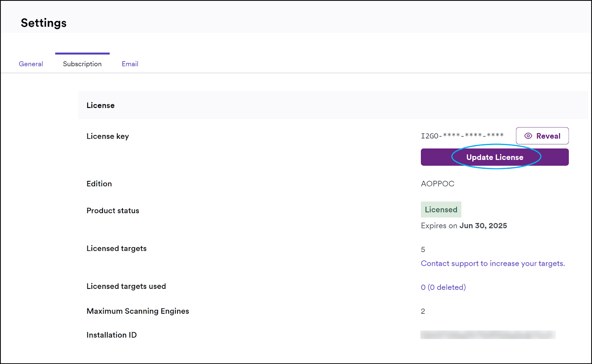Click the Maximum Scanning Engines value 2
This screenshot has width=592, height=364.
423,311
